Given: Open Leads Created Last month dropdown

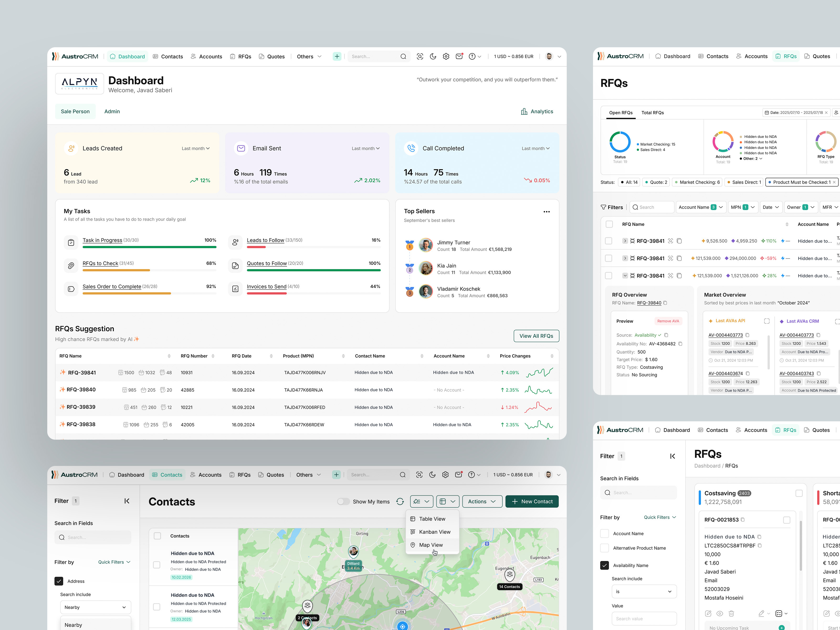Looking at the screenshot, I should 196,149.
